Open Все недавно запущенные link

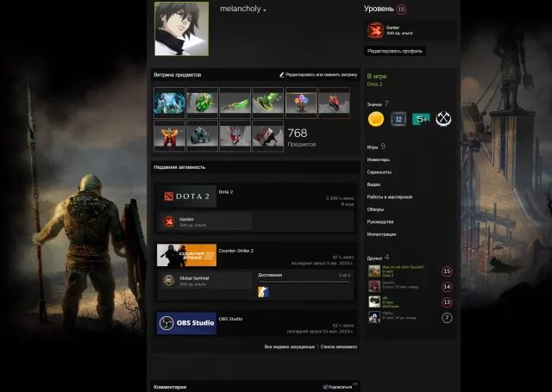[x=290, y=346]
